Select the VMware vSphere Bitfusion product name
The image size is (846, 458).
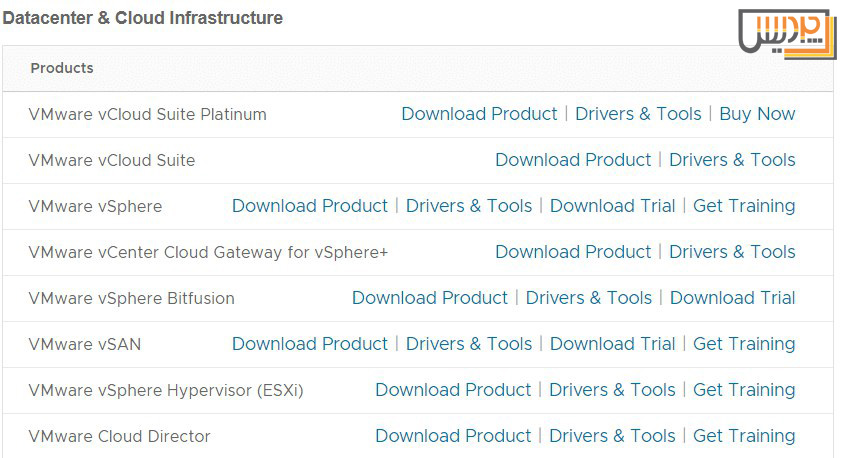131,298
